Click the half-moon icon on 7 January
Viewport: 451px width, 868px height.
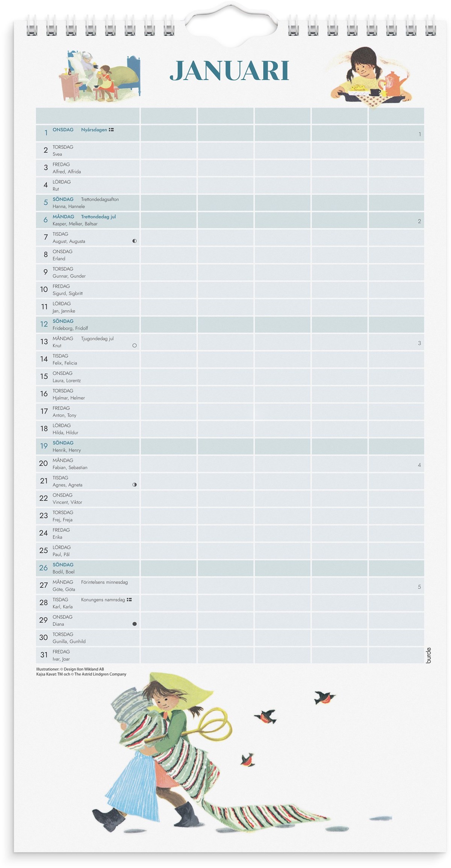(135, 241)
